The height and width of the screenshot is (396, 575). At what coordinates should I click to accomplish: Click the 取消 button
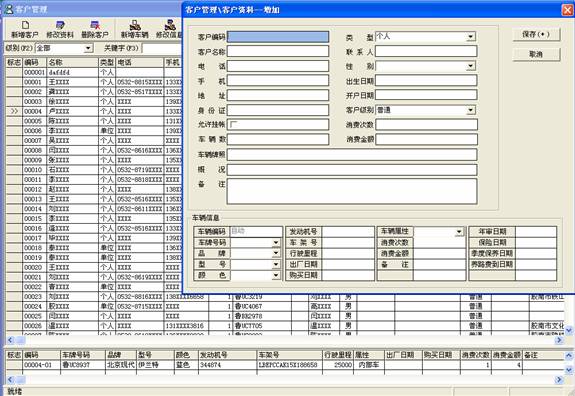coord(536,54)
